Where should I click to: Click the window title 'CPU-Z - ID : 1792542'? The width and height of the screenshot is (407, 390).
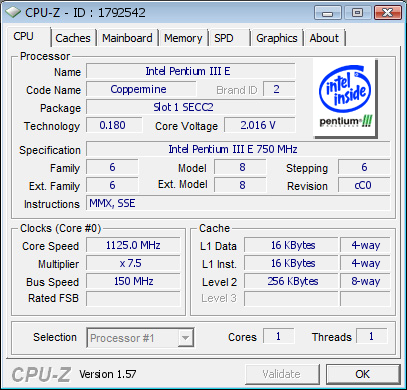point(85,13)
